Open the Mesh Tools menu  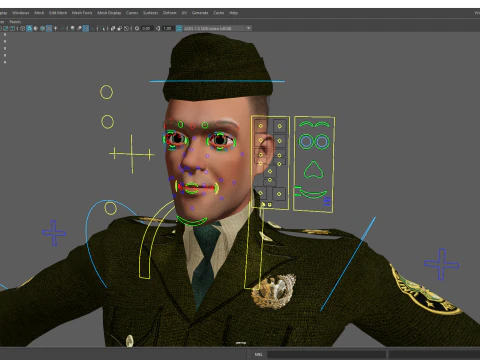coord(82,13)
